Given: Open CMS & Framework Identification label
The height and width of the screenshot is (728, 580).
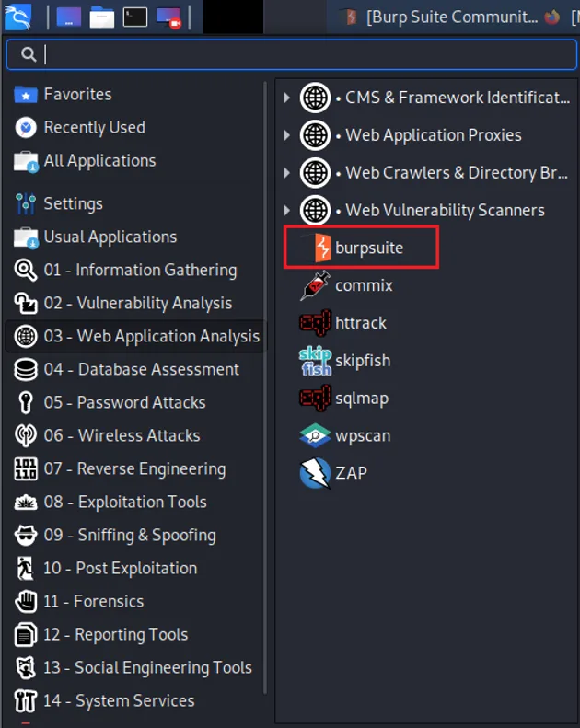Looking at the screenshot, I should pos(458,98).
